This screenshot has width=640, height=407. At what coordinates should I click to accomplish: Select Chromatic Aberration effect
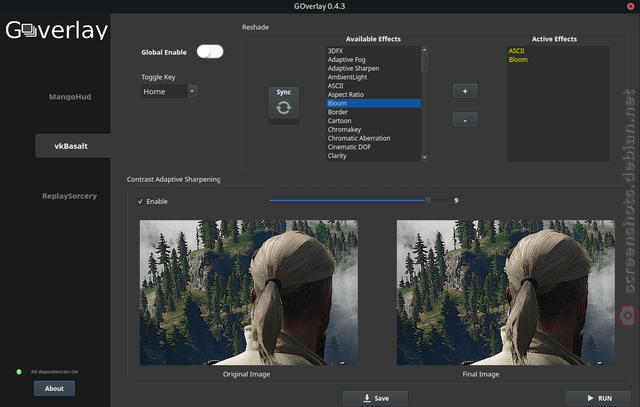pos(373,138)
